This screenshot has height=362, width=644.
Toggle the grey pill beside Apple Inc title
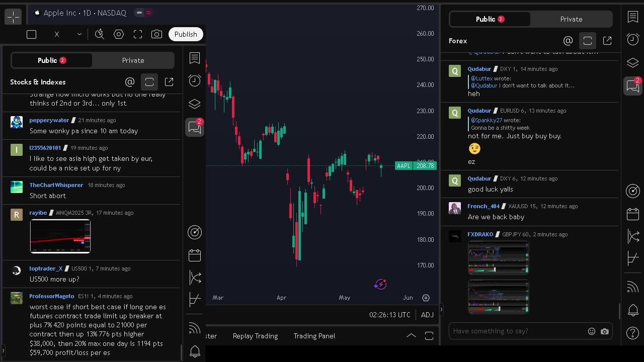click(x=139, y=13)
